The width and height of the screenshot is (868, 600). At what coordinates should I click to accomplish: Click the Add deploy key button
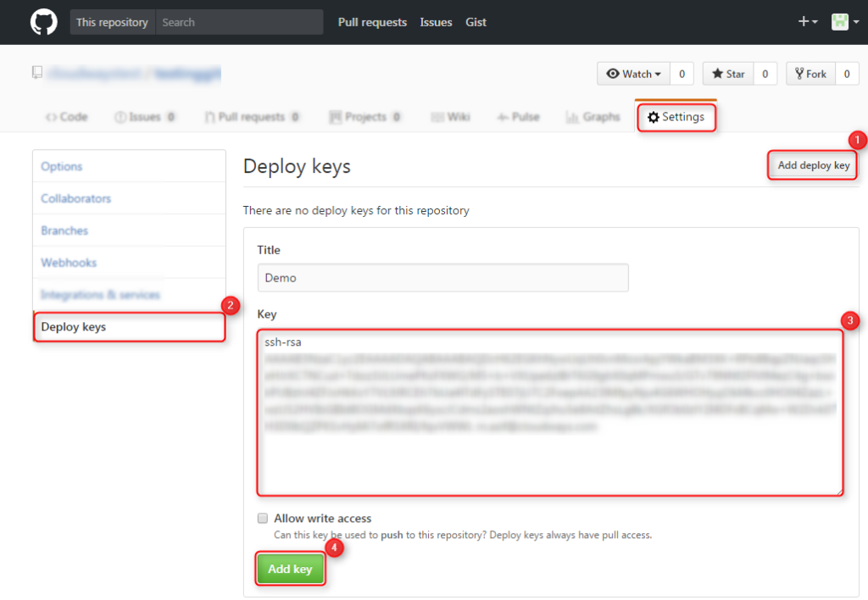(x=813, y=165)
